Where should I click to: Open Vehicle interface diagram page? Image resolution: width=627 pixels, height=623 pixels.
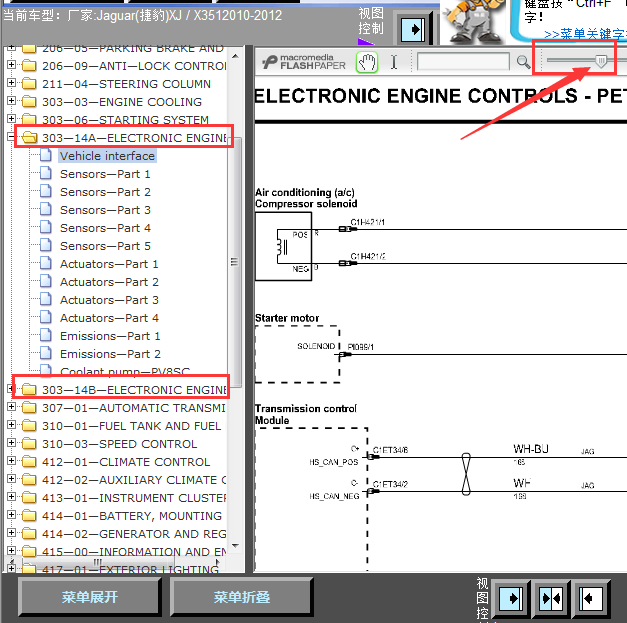tap(107, 156)
